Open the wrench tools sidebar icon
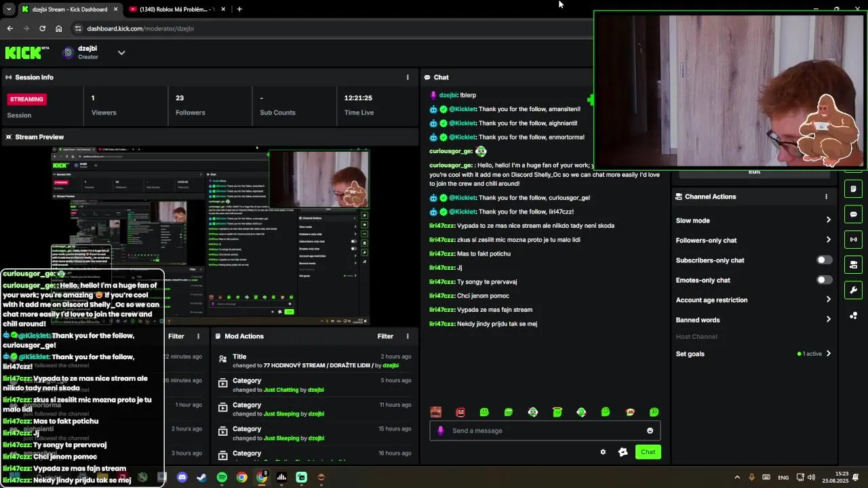Image resolution: width=868 pixels, height=488 pixels. (x=853, y=290)
